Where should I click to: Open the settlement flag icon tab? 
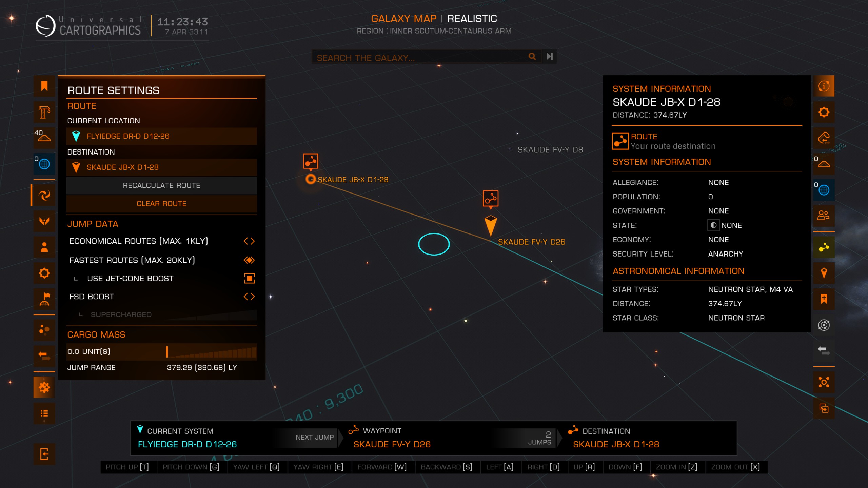pyautogui.click(x=44, y=299)
